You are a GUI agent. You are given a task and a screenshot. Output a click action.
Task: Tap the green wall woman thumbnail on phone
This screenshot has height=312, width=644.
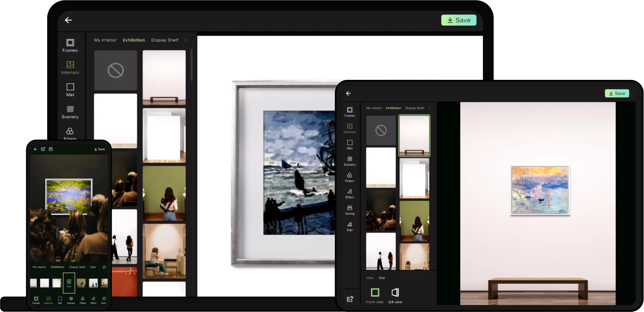(x=81, y=283)
